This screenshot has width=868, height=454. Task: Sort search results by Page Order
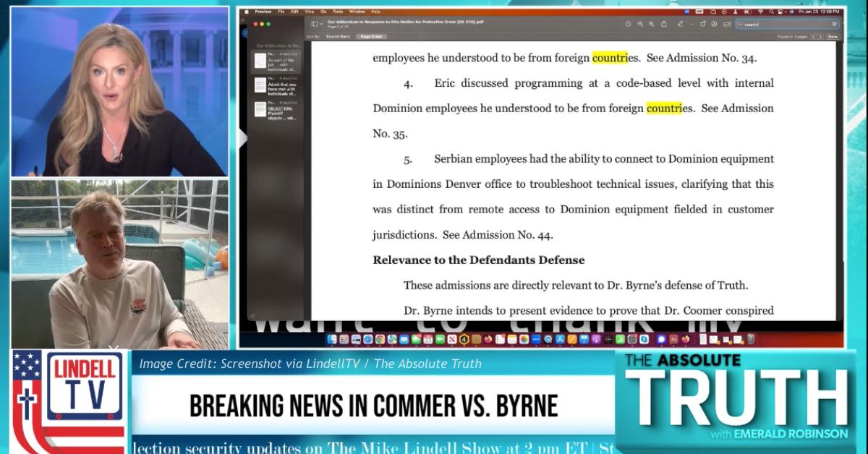click(x=373, y=36)
